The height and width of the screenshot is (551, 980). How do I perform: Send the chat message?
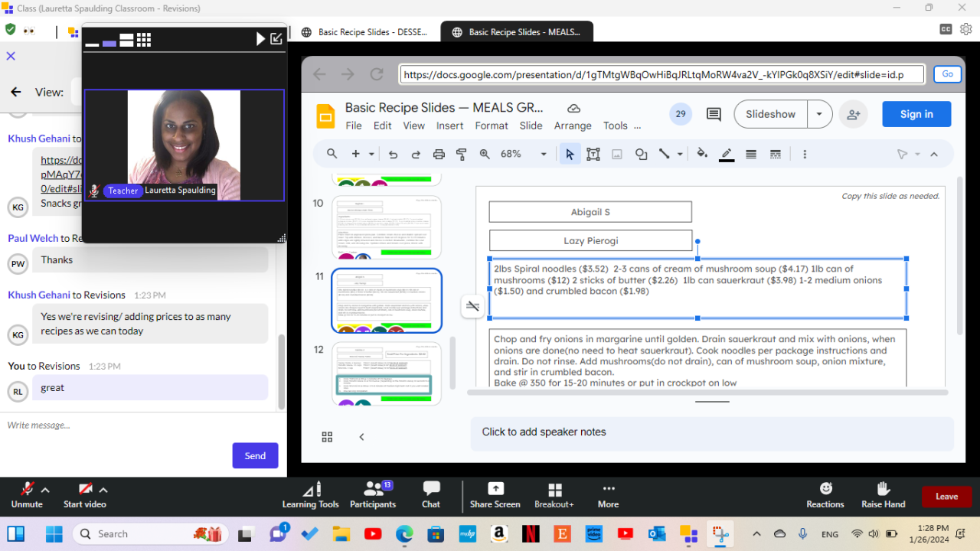point(255,455)
